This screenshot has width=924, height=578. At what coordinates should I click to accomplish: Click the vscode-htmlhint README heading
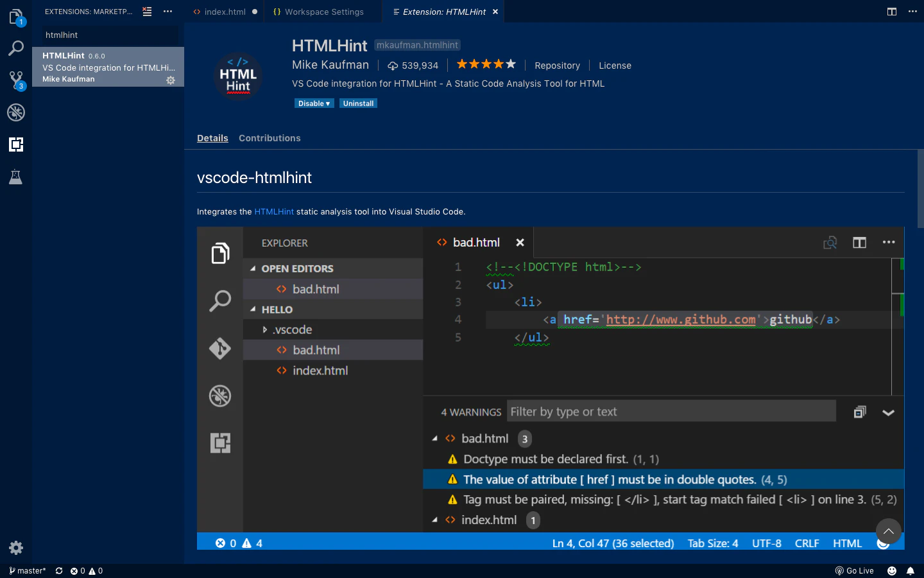point(254,178)
